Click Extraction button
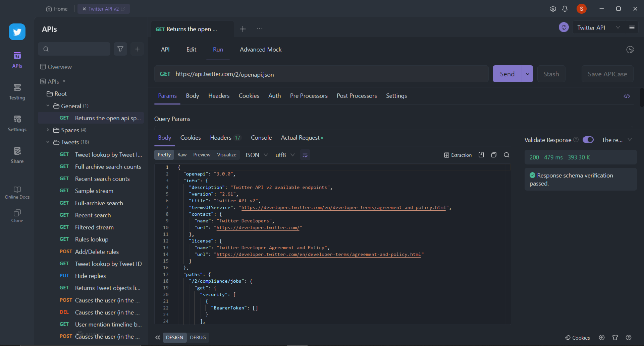 [458, 155]
